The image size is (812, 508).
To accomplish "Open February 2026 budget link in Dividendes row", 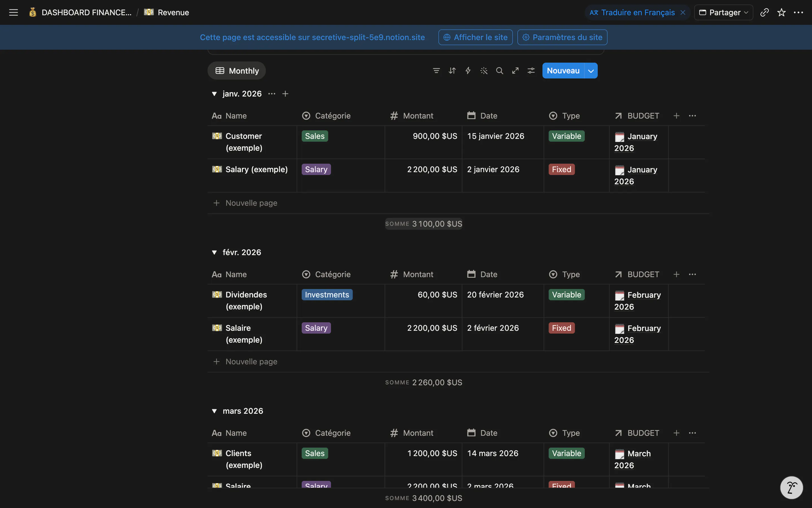I will click(637, 301).
